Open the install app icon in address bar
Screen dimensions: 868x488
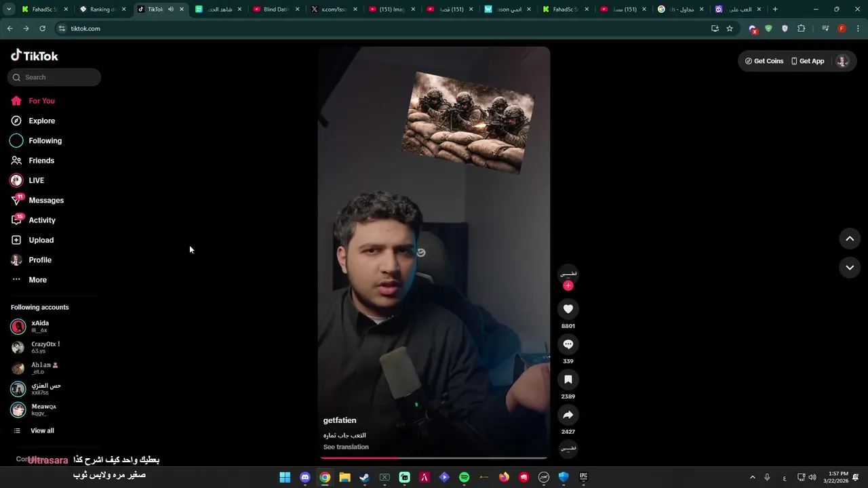(x=715, y=28)
